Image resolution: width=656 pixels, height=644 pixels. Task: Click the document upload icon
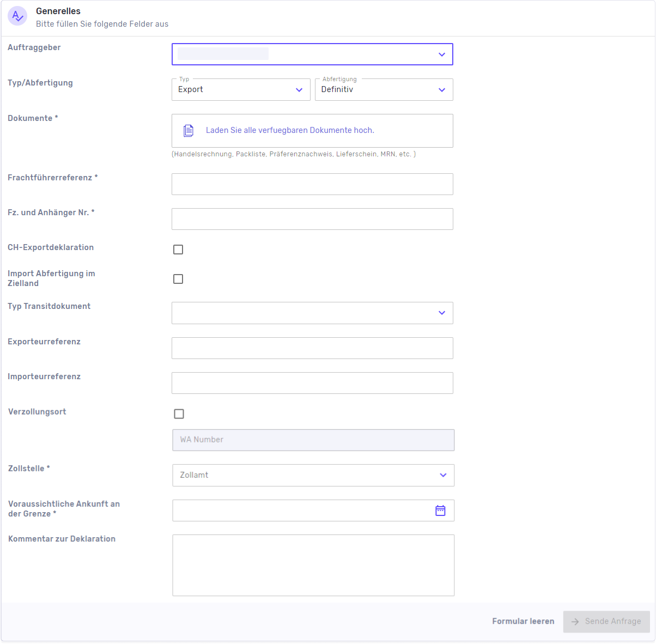click(188, 130)
